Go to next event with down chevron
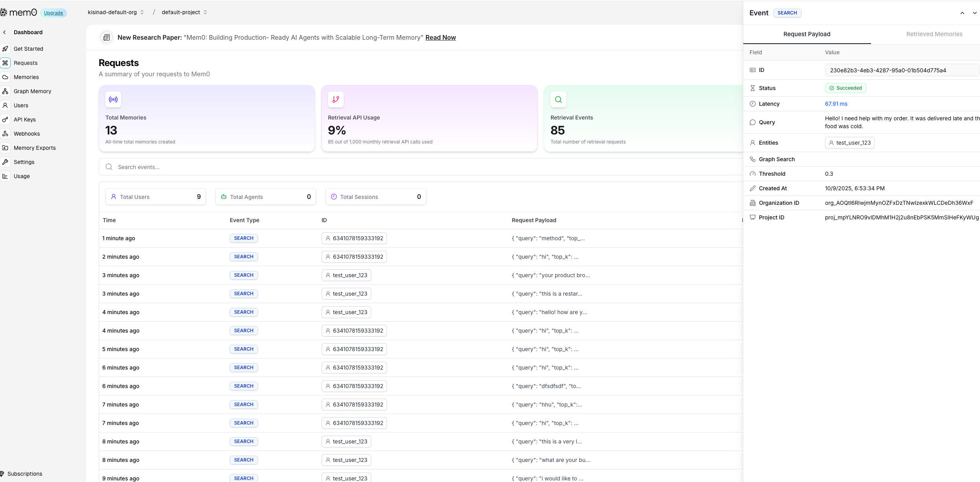Viewport: 980px width, 482px height. [974, 13]
